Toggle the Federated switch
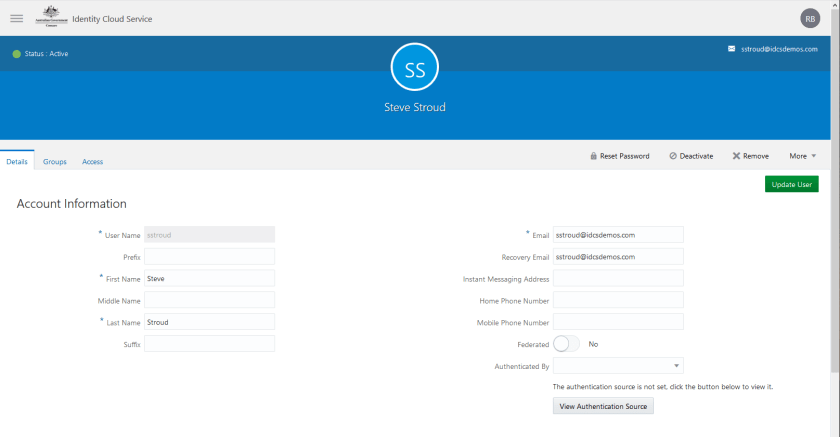This screenshot has width=840, height=437. (x=566, y=343)
